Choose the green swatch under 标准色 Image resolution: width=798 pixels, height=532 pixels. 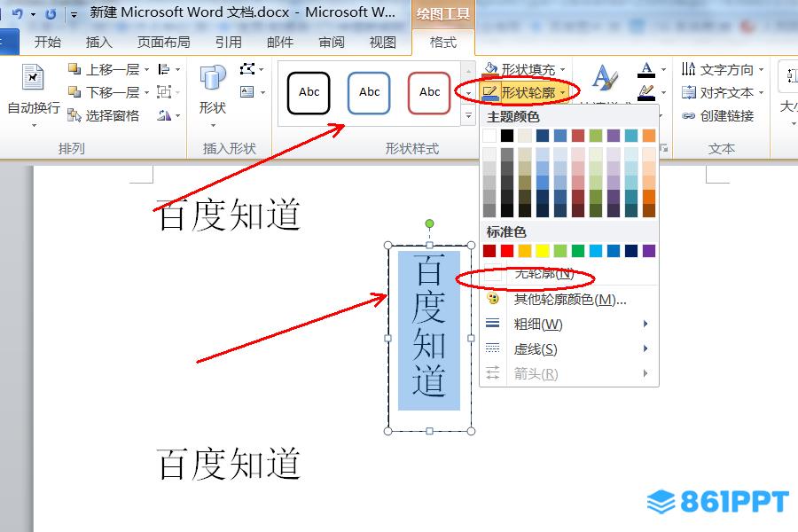[578, 251]
